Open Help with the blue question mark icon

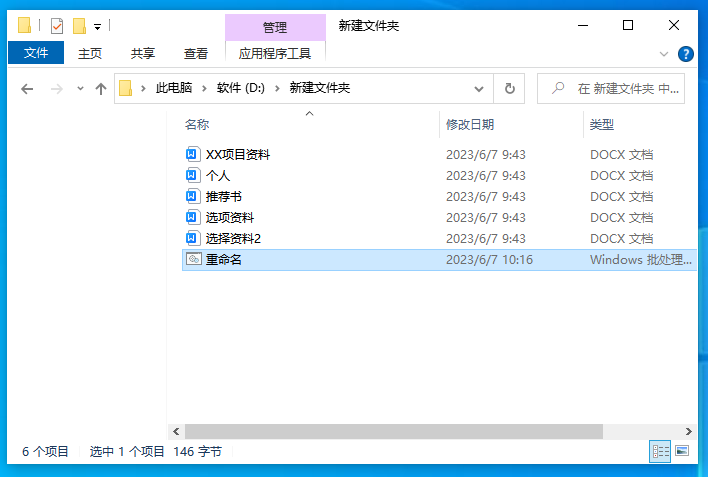point(685,54)
